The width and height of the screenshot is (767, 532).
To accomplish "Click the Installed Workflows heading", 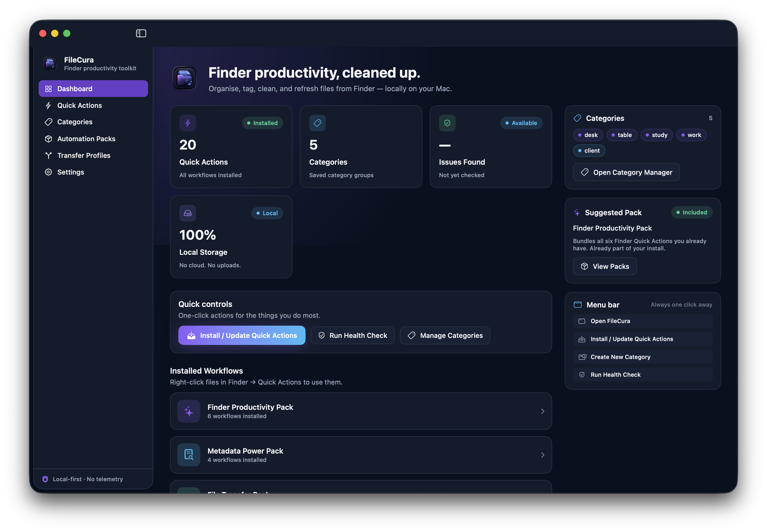I will click(x=206, y=371).
